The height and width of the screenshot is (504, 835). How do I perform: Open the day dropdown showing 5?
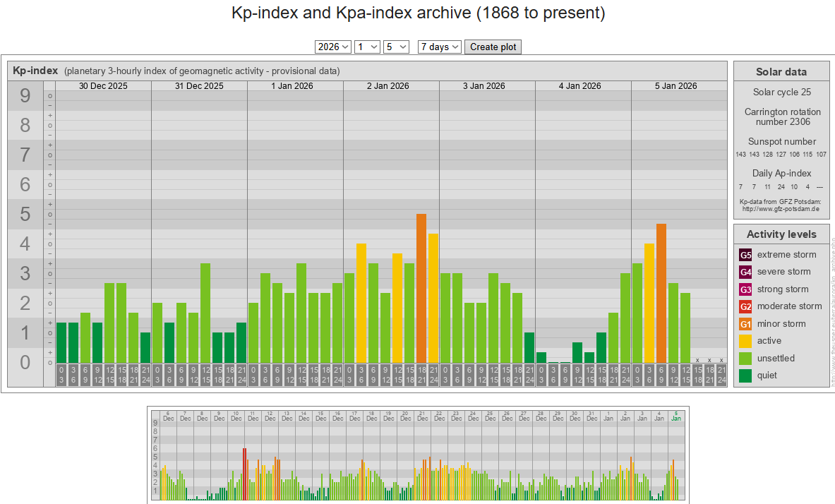click(396, 47)
